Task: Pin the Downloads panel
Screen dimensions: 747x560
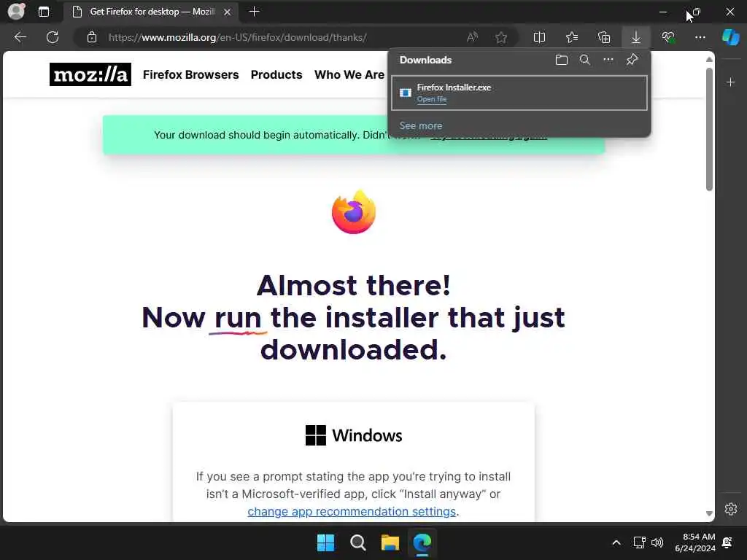Action: [x=632, y=60]
